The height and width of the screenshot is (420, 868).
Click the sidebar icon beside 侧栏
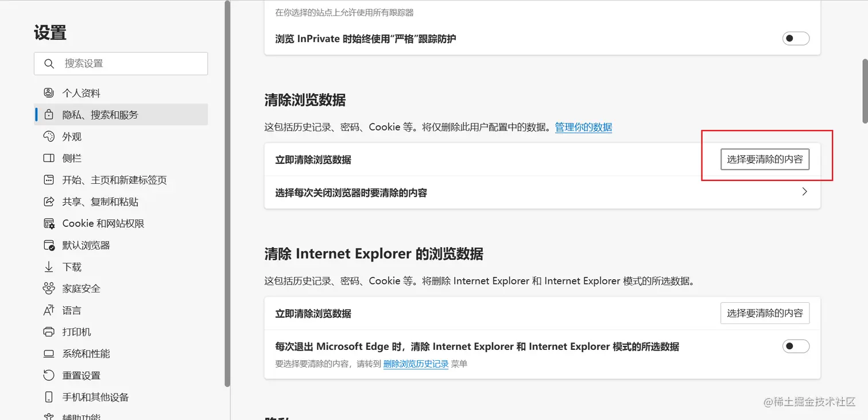49,158
